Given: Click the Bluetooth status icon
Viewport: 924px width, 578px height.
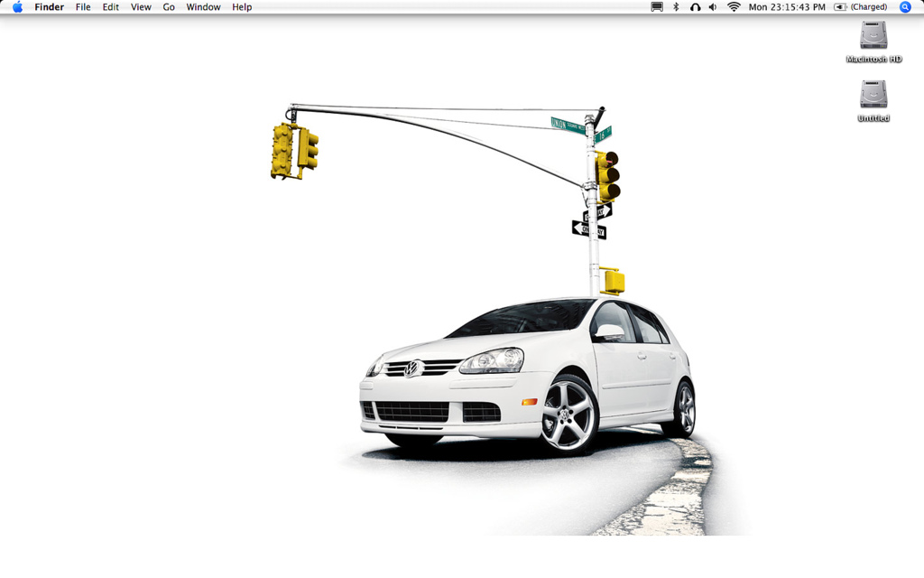Looking at the screenshot, I should click(676, 7).
